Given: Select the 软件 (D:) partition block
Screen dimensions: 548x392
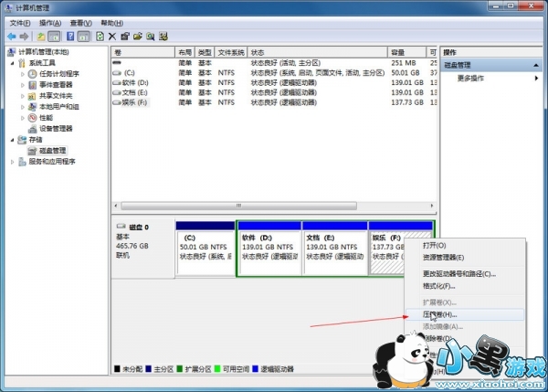Looking at the screenshot, I should coord(269,252).
